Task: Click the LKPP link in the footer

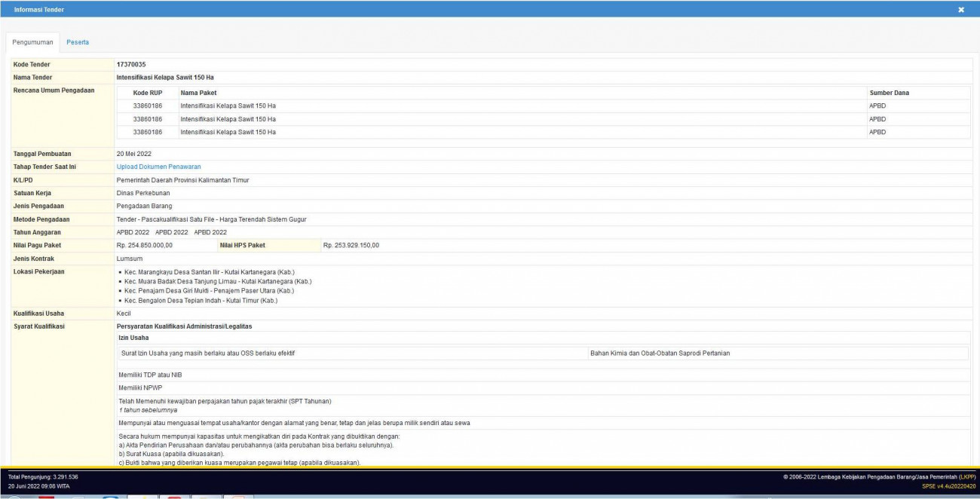Action: click(x=966, y=477)
